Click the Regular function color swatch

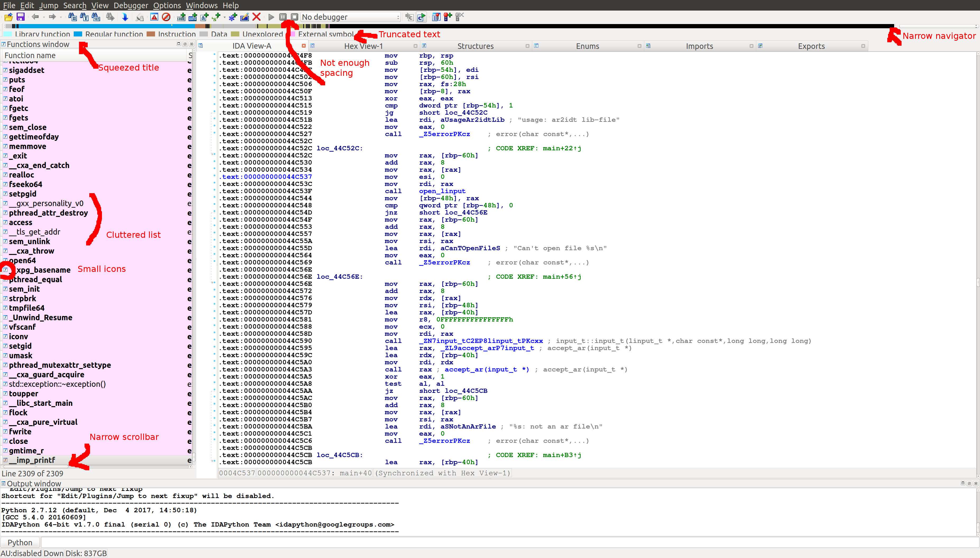(x=78, y=34)
